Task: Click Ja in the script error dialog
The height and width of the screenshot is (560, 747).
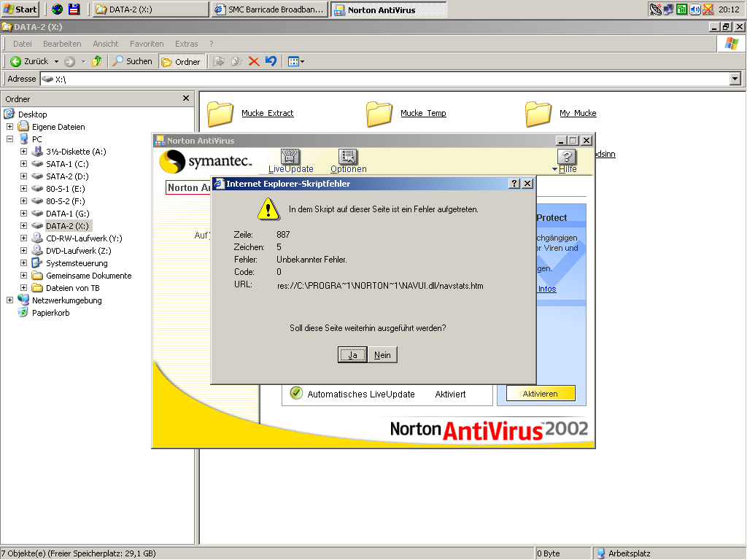Action: (352, 355)
